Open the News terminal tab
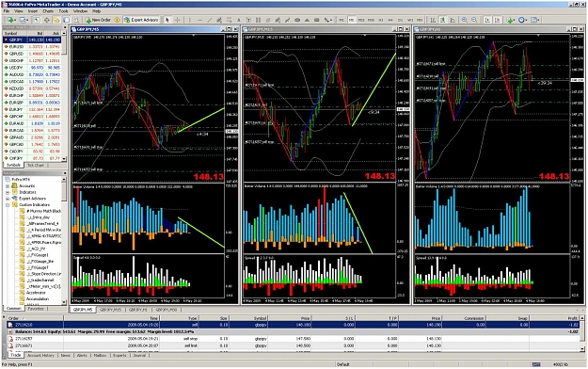This screenshot has height=369, width=588. point(66,355)
